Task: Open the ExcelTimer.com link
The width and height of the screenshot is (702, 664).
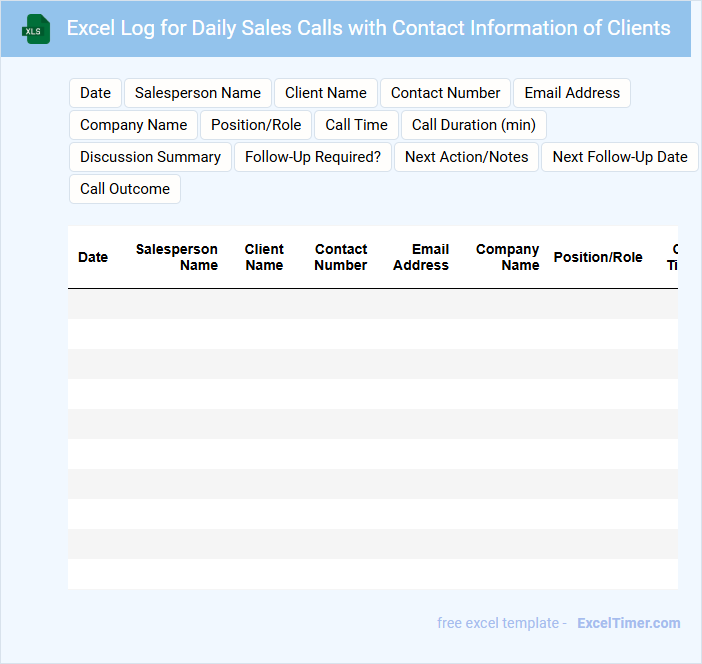Action: [628, 623]
